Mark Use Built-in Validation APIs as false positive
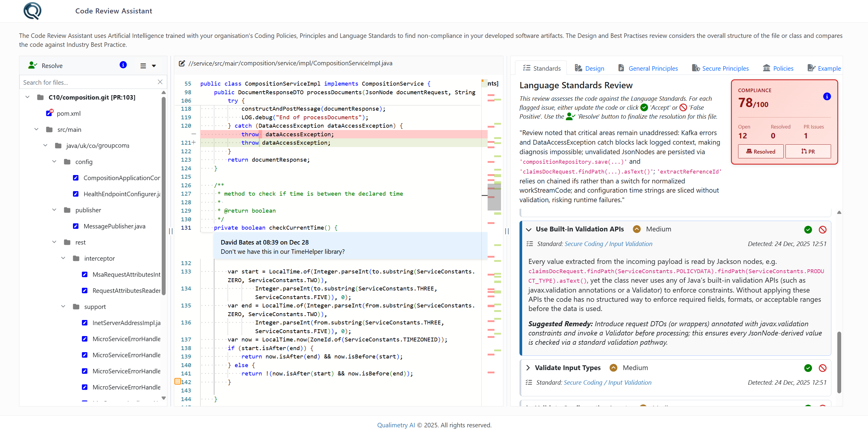The height and width of the screenshot is (433, 868). click(x=823, y=230)
